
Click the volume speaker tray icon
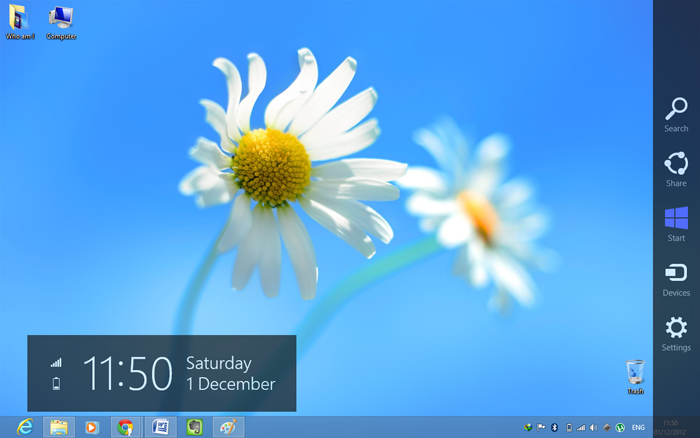(593, 427)
